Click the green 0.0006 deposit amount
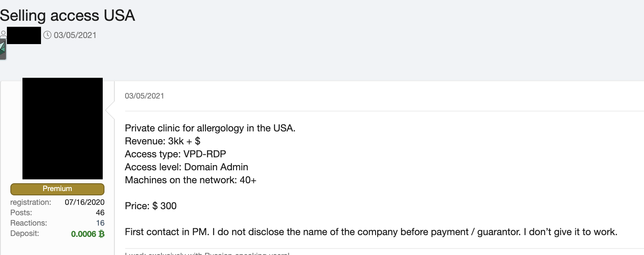 84,234
